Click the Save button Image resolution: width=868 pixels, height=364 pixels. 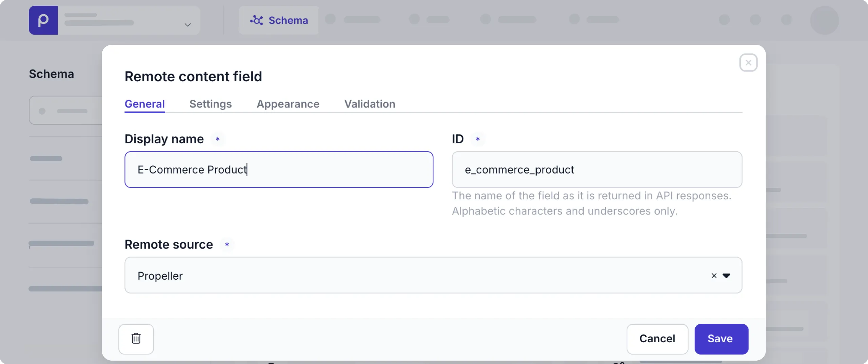[x=721, y=339]
